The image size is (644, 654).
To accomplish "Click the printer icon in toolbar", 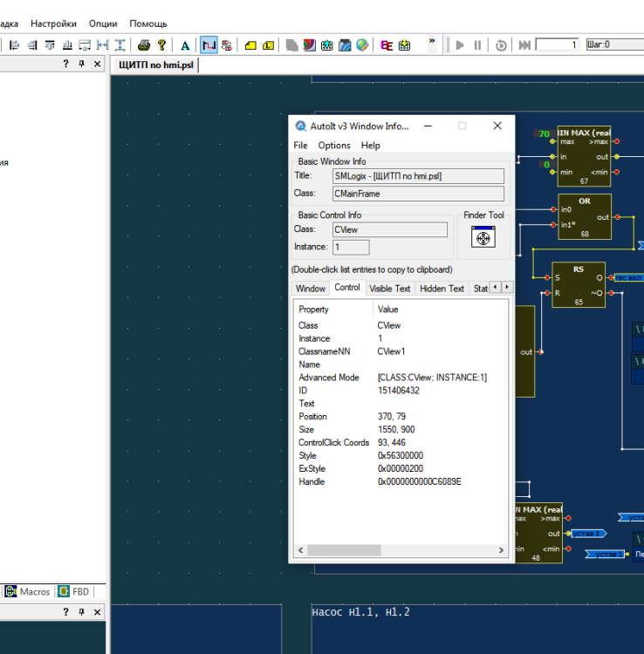I will (x=144, y=45).
